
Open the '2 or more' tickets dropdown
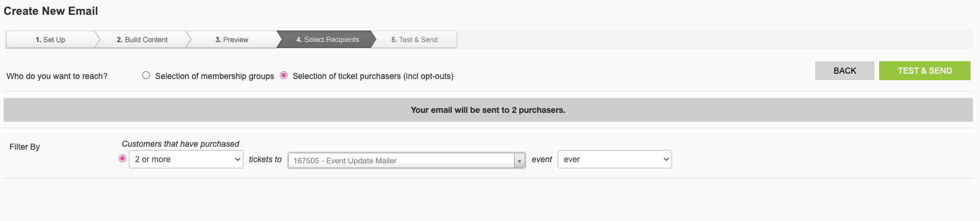(x=186, y=159)
